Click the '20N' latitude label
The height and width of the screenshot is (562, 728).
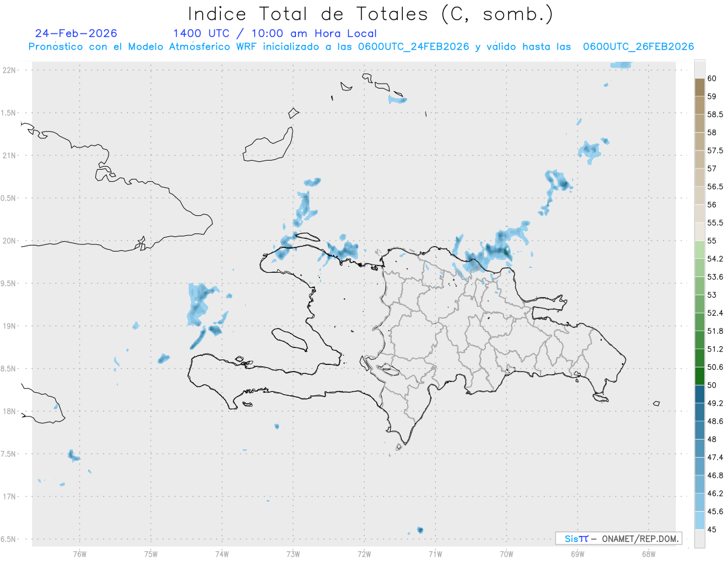click(x=9, y=241)
